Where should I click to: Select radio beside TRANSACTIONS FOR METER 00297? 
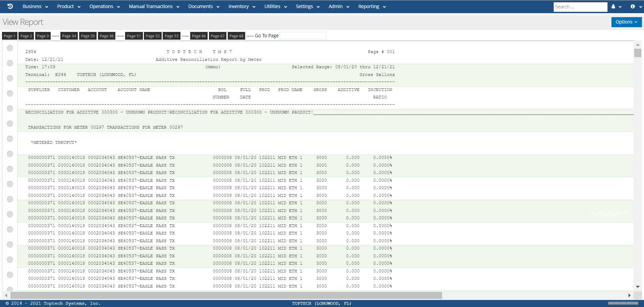pos(10,124)
